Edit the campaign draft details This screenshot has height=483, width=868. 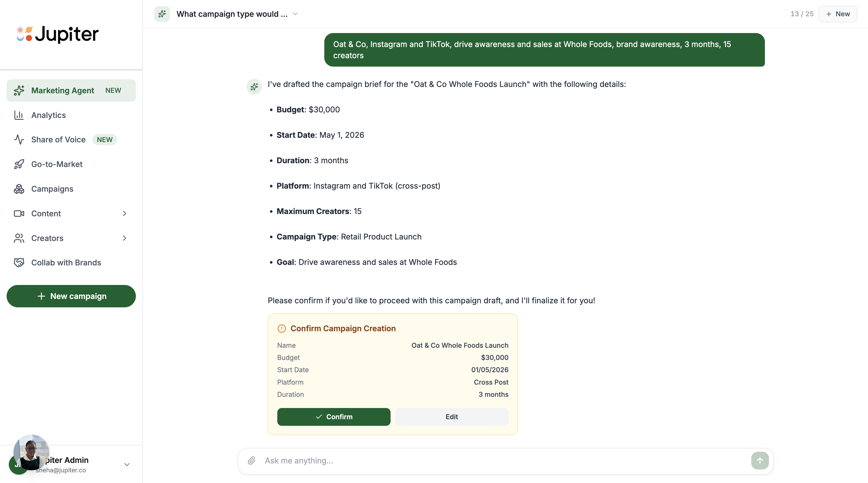[x=452, y=417]
